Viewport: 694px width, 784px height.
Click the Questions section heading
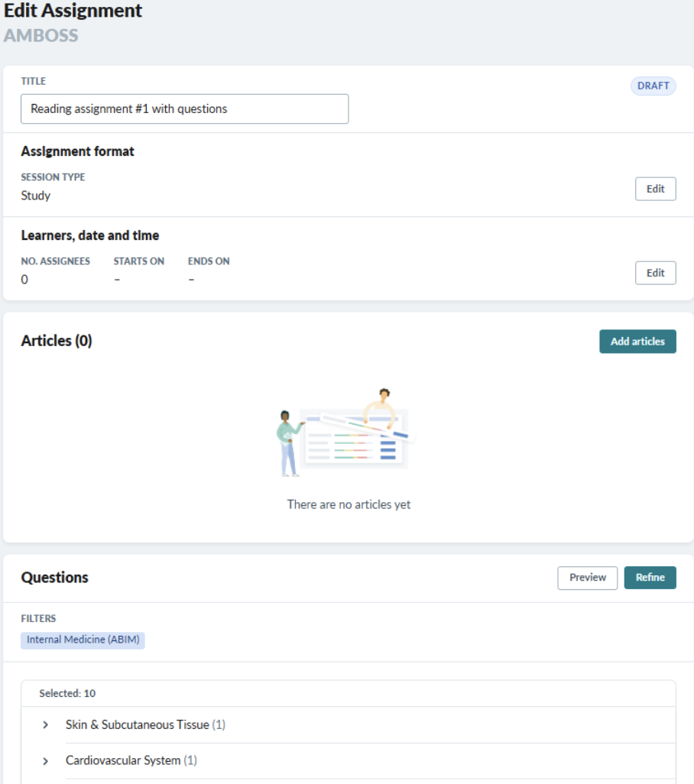click(x=54, y=578)
